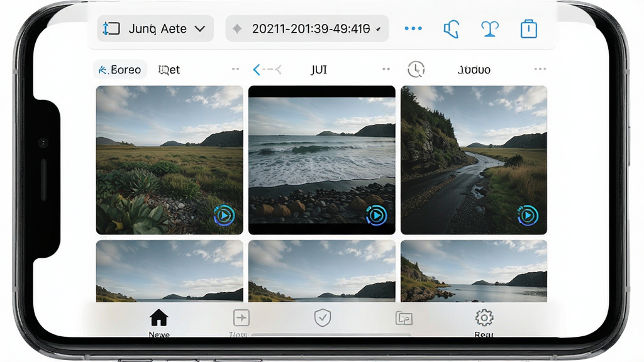This screenshot has height=362, width=644.
Task: Click the Juouo header label
Action: [x=474, y=70]
